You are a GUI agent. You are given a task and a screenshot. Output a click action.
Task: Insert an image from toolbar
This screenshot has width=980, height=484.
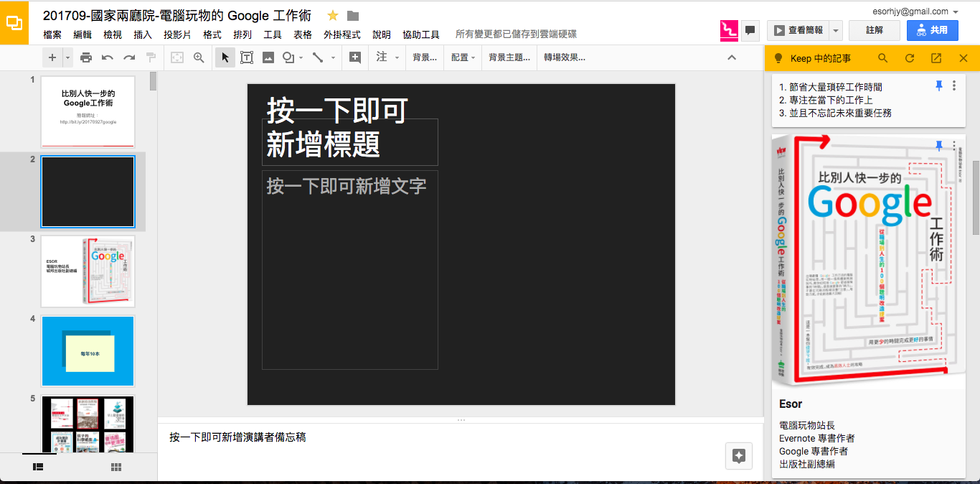click(268, 57)
